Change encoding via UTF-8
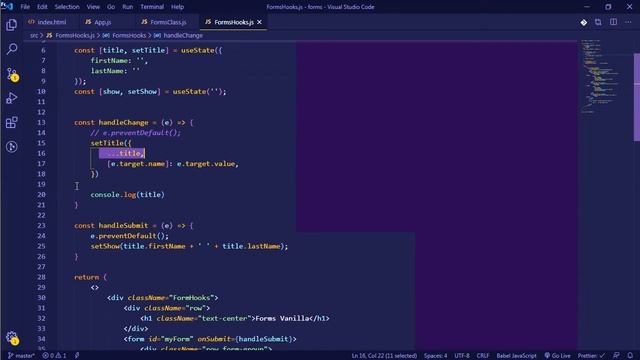Image resolution: width=640 pixels, height=360 pixels. pyautogui.click(x=462, y=356)
